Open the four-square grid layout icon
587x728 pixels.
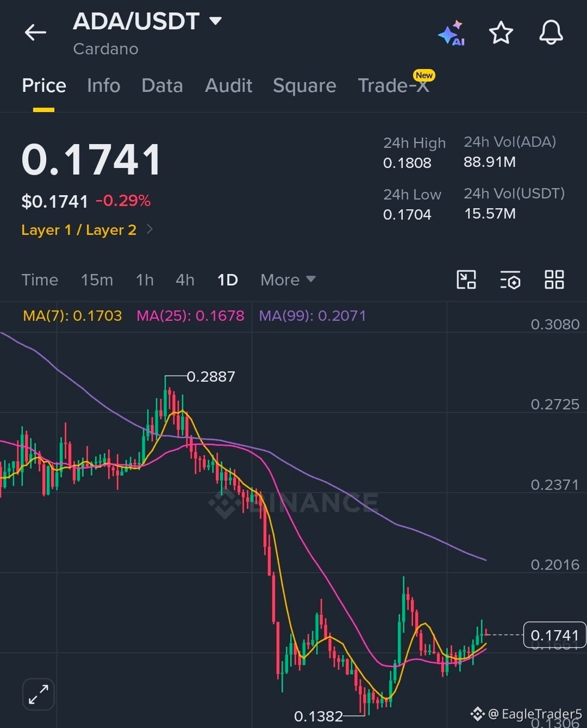click(554, 279)
